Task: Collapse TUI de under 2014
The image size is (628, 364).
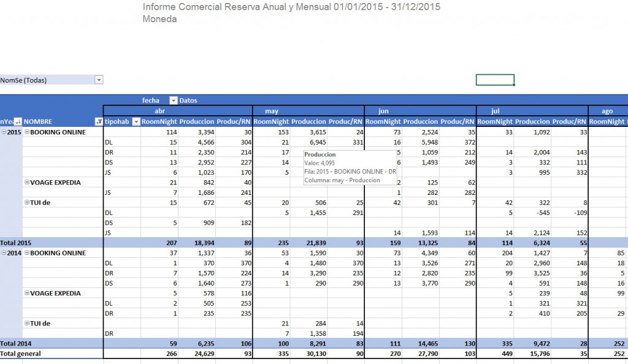Action: point(27,323)
